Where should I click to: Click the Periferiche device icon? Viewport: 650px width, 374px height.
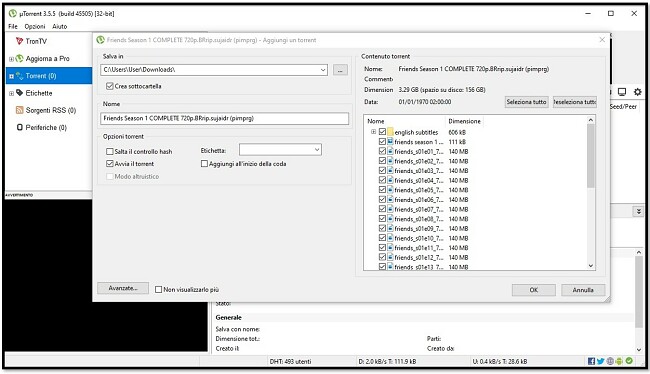point(19,127)
